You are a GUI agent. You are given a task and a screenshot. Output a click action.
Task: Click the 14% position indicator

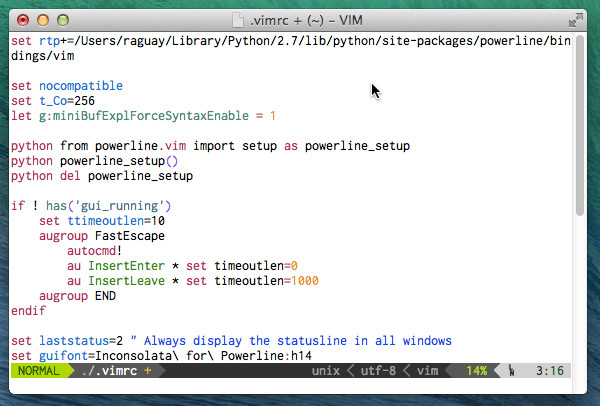coord(476,371)
